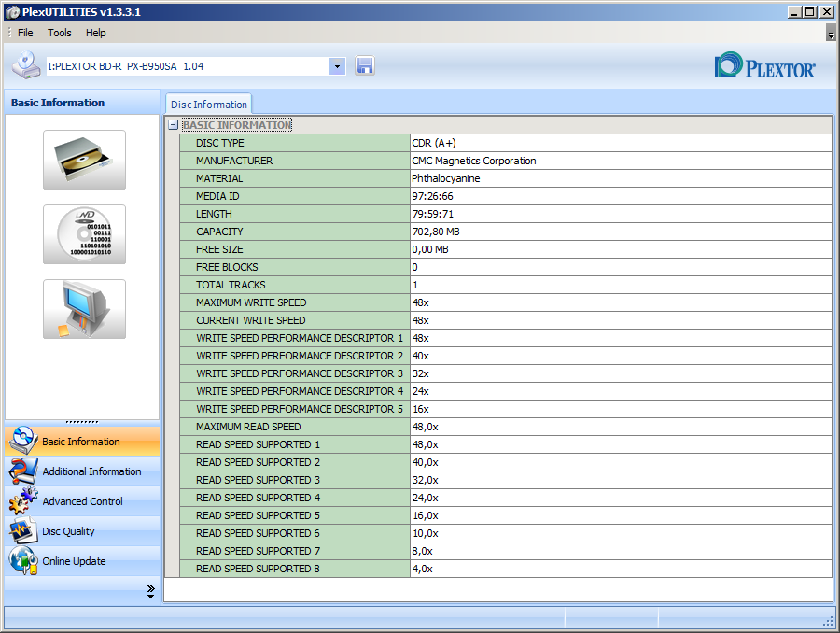Click the 40x value for descriptor 2
This screenshot has width=840, height=633.
click(421, 356)
